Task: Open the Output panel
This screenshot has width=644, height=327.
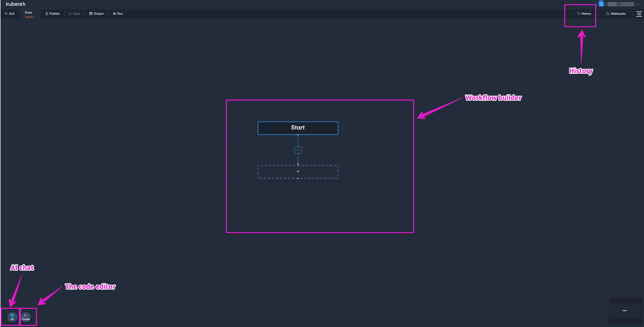Action: click(x=96, y=14)
